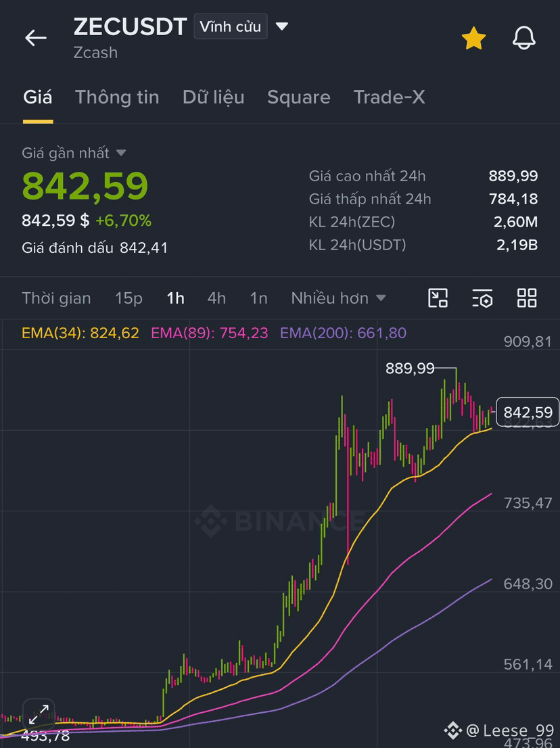The width and height of the screenshot is (560, 748).
Task: Open the chart drawing tools icon
Action: coord(438,298)
